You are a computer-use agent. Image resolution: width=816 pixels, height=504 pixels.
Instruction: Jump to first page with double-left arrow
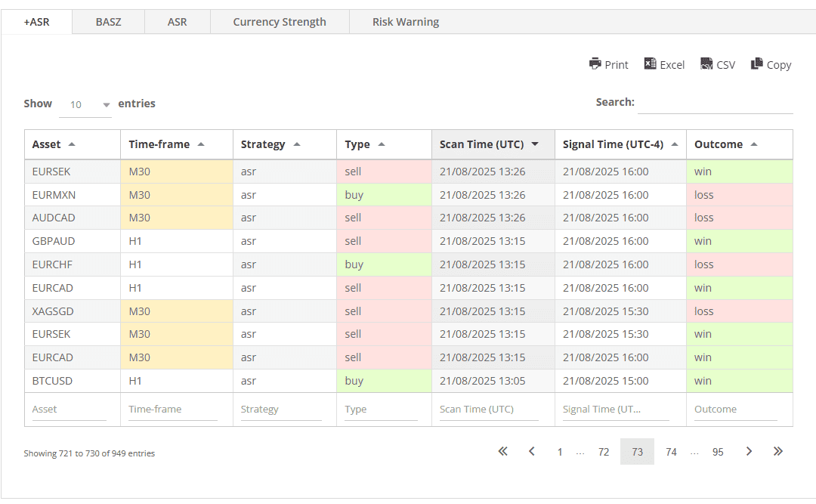point(502,451)
